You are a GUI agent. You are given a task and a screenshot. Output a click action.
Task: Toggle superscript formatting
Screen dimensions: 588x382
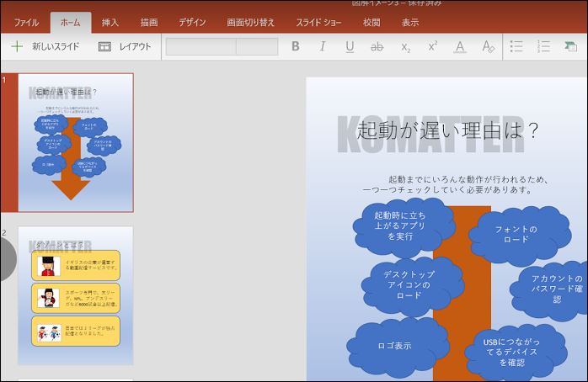[x=433, y=45]
